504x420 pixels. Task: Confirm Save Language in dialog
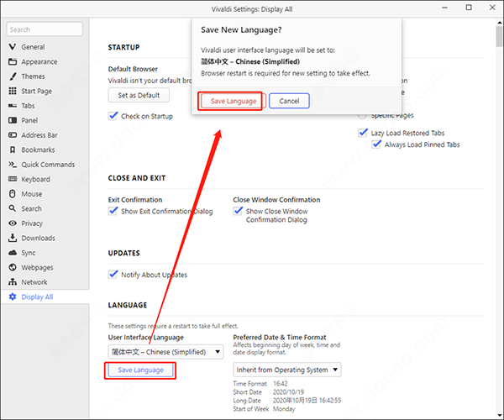click(x=234, y=101)
